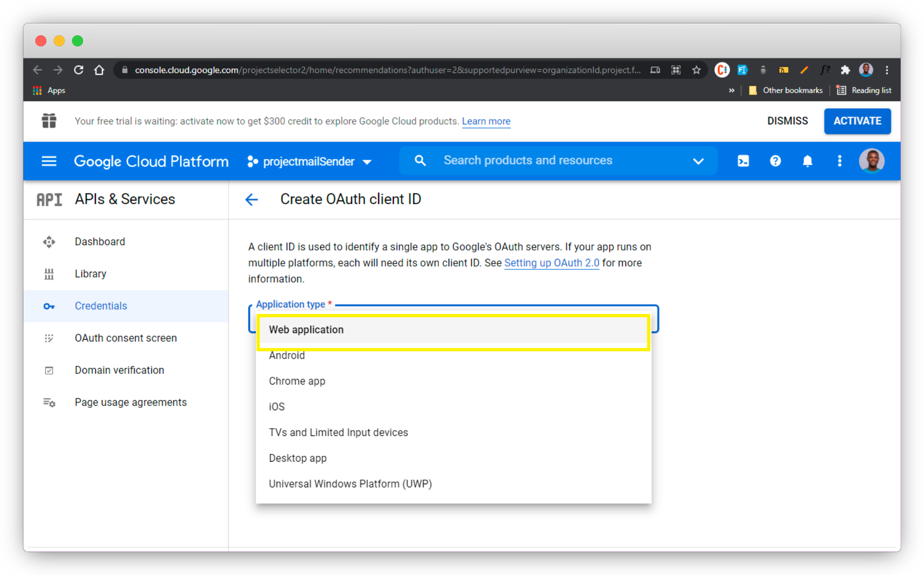Click the search magnifier icon

420,161
